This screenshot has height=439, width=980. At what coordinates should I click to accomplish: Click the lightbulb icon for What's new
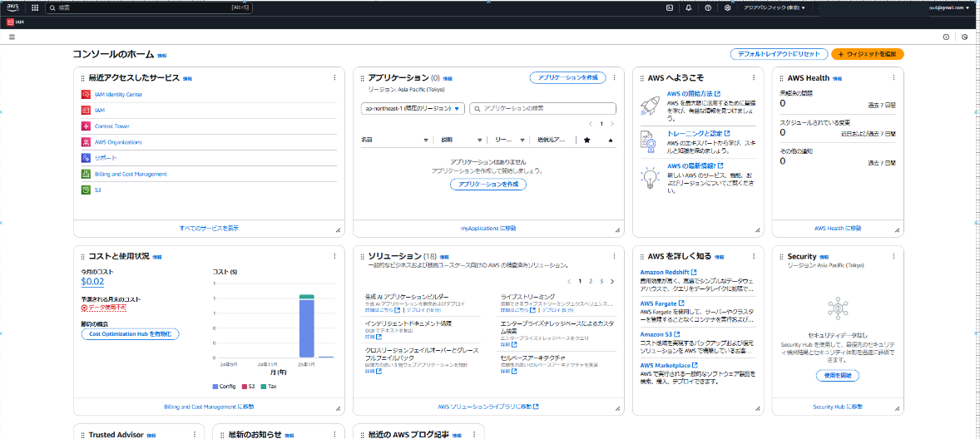[650, 178]
